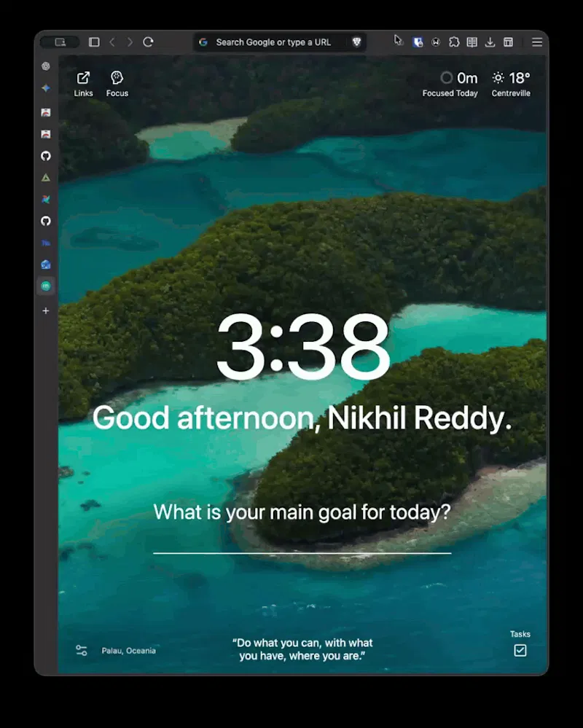Screen dimensions: 583x728
Task: Open the reading list book icon
Action: tap(472, 42)
